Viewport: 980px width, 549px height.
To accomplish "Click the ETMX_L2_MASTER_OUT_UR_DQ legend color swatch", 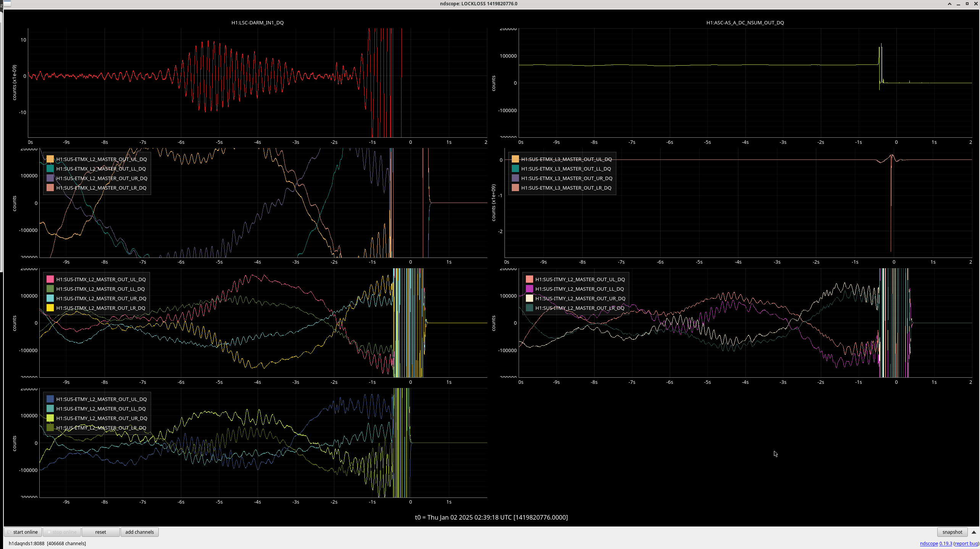I will (x=50, y=178).
